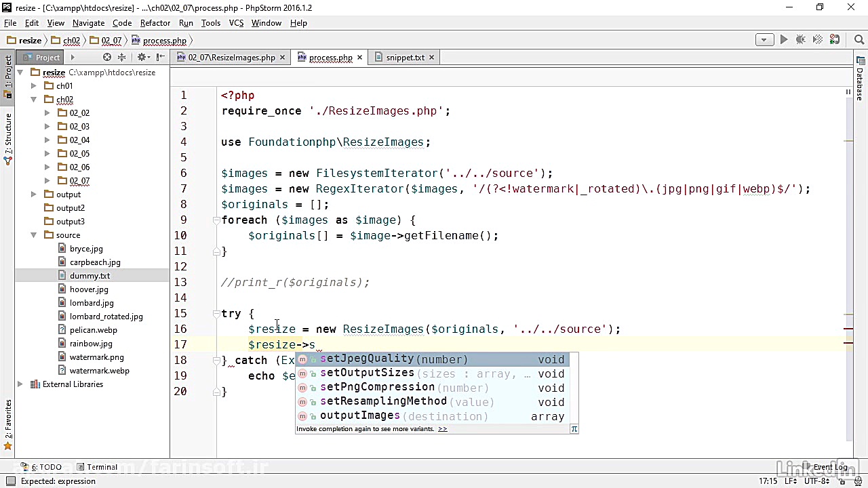The image size is (868, 488).
Task: Expand the 02_07 folder
Action: (x=47, y=181)
